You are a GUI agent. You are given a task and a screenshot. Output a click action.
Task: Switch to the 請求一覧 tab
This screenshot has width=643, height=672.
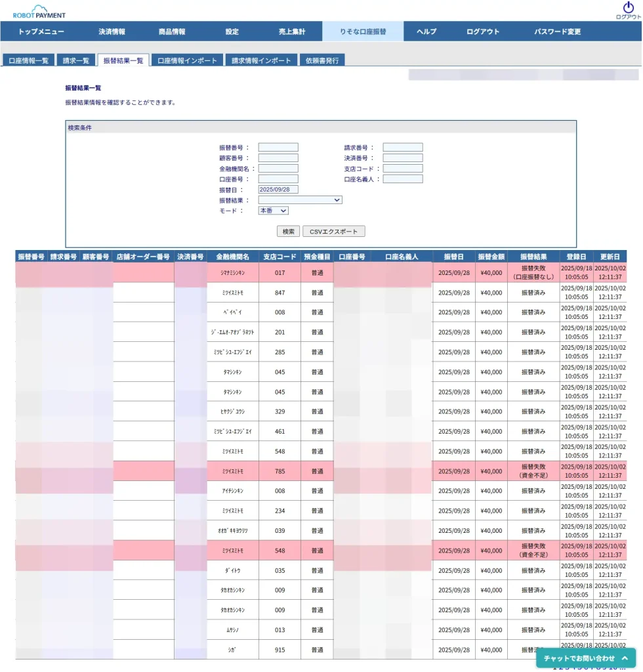click(x=76, y=60)
